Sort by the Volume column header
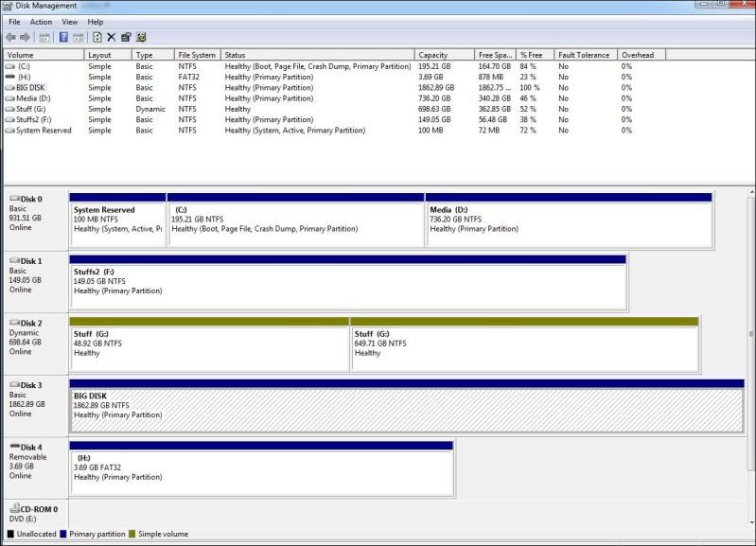Screen dimensions: 756x546 coord(44,55)
